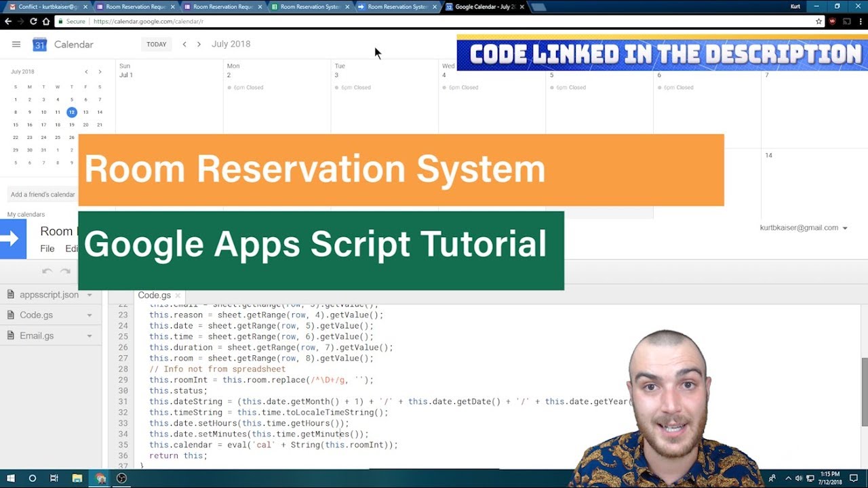
Task: Switch to the Room Reservation System script tab
Action: click(397, 7)
